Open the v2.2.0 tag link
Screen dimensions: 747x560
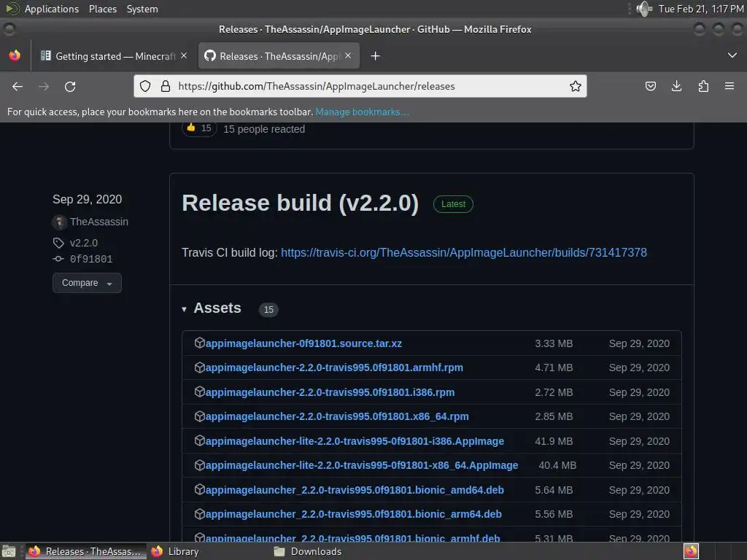(x=84, y=243)
